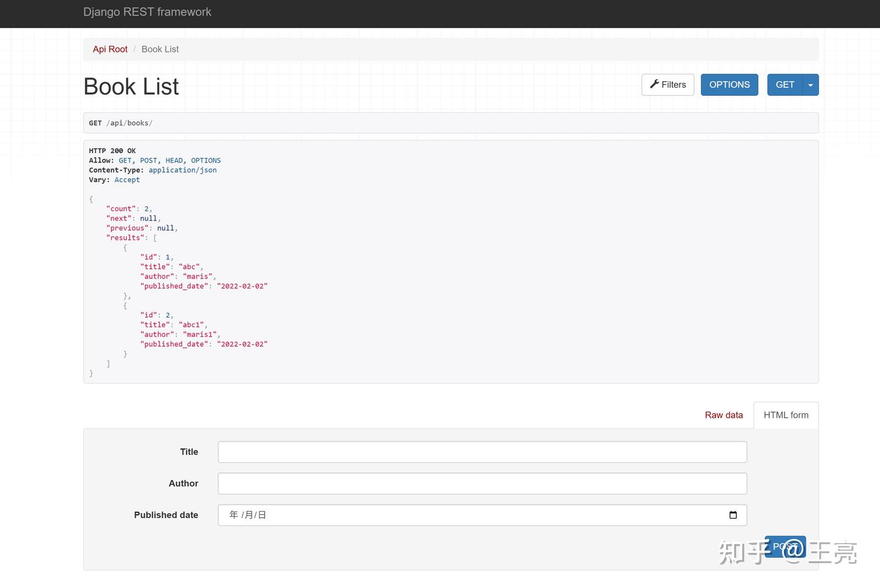The height and width of the screenshot is (588, 880).
Task: Click the OPTIONS button
Action: pos(729,84)
